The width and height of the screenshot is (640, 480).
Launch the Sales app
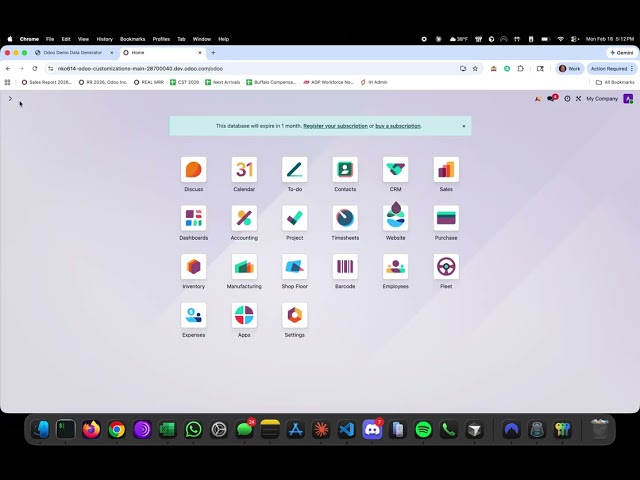(446, 169)
